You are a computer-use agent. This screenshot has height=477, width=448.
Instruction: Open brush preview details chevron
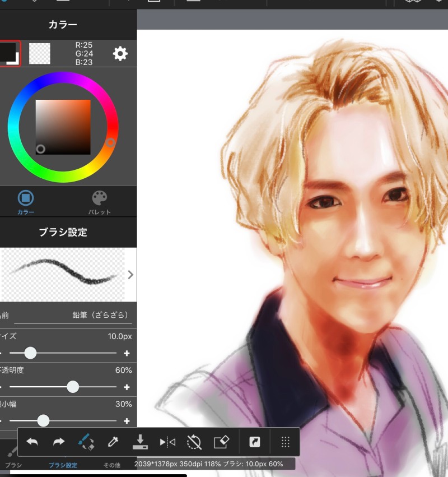130,275
